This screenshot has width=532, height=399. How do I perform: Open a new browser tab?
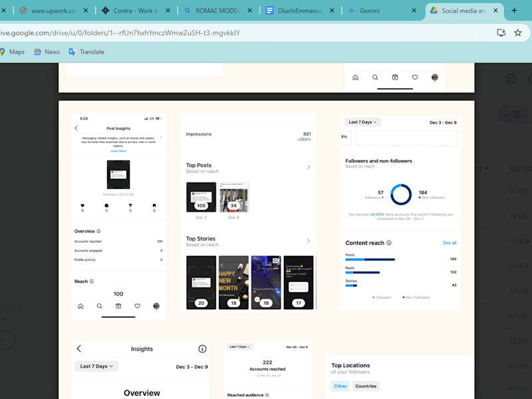pyautogui.click(x=514, y=11)
